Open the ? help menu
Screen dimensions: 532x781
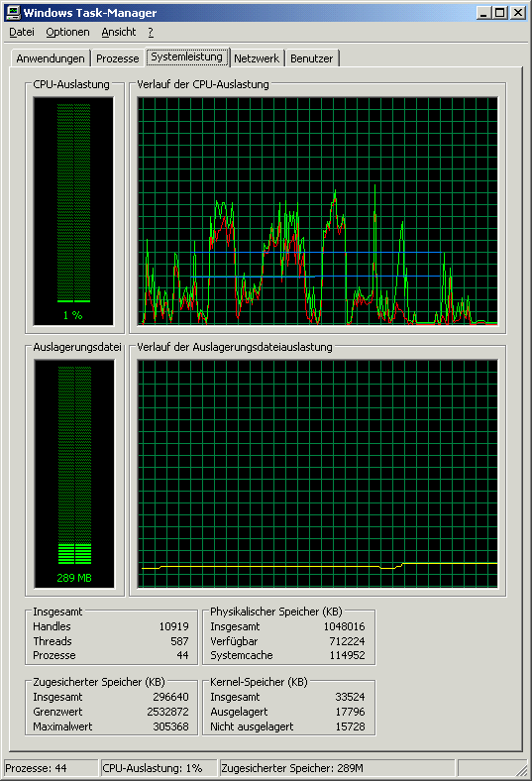coord(151,33)
